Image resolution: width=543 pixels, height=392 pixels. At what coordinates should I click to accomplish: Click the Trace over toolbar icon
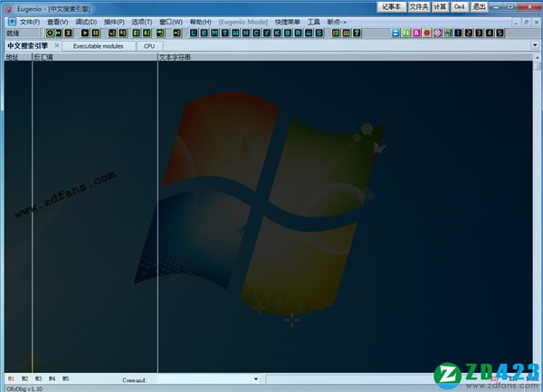[147, 33]
